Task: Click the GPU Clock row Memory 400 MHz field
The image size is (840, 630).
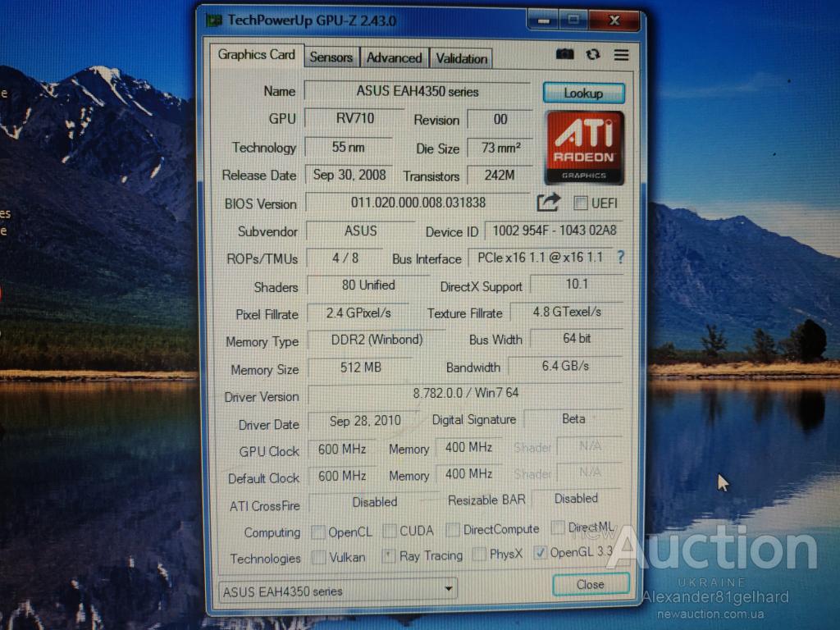Action: 468,447
